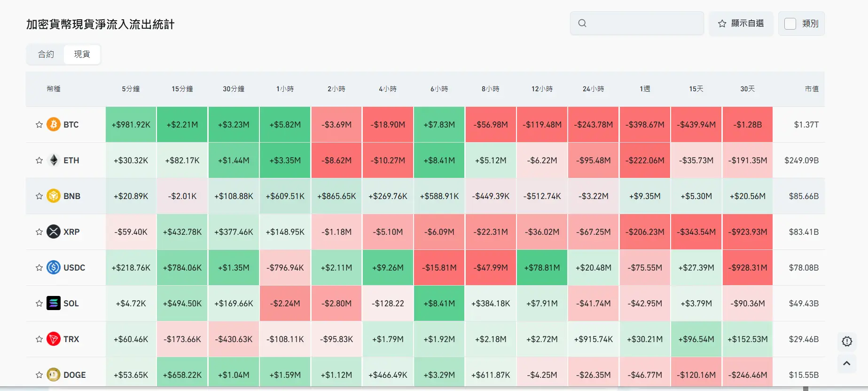Screen dimensions: 868x391
Task: Click the USDC coin logo
Action: point(54,268)
